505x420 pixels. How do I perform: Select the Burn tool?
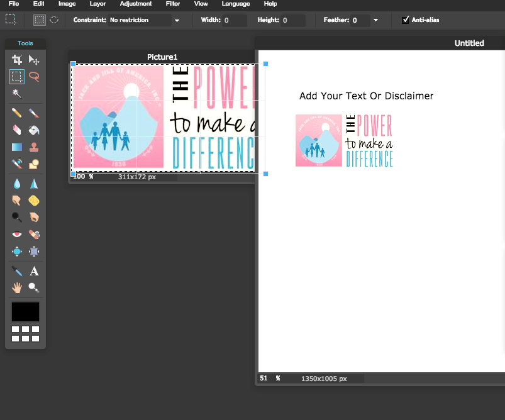pos(34,218)
